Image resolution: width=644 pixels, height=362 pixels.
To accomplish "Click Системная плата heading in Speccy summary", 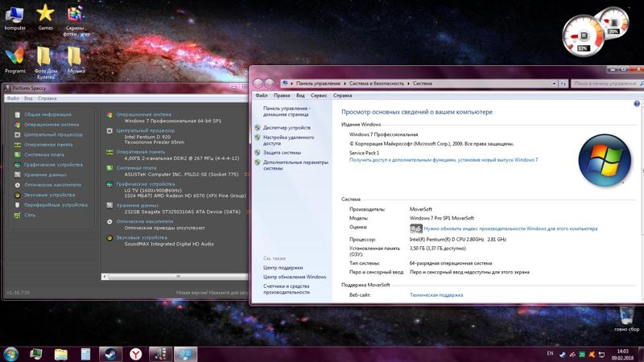I will (x=136, y=168).
